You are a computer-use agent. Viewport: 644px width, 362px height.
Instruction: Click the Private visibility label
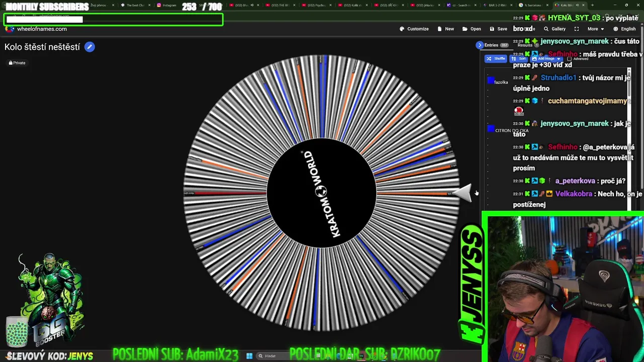pos(17,63)
